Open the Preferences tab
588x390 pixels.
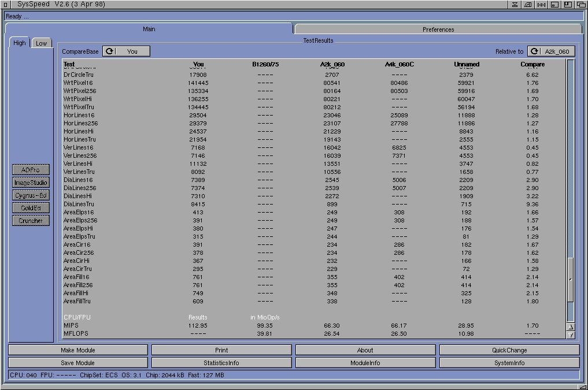coord(438,29)
